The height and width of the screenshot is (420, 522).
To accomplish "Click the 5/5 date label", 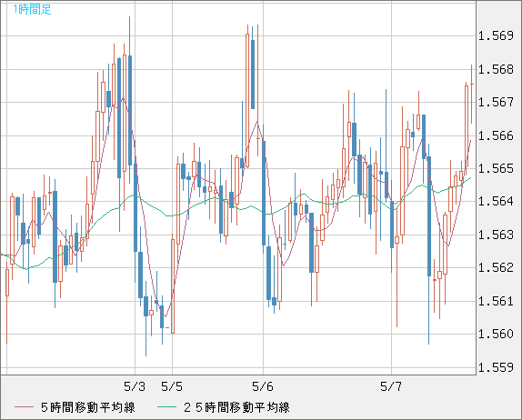I will [x=172, y=386].
